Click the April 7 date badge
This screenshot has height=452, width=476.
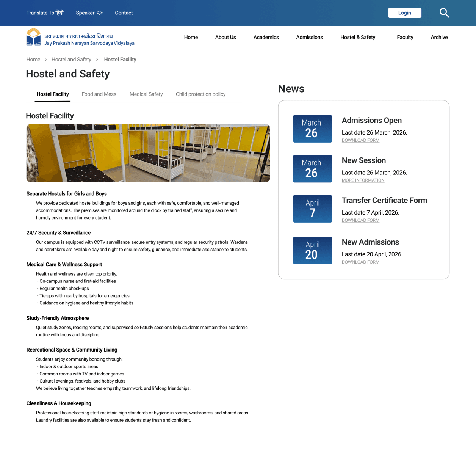[x=312, y=209]
